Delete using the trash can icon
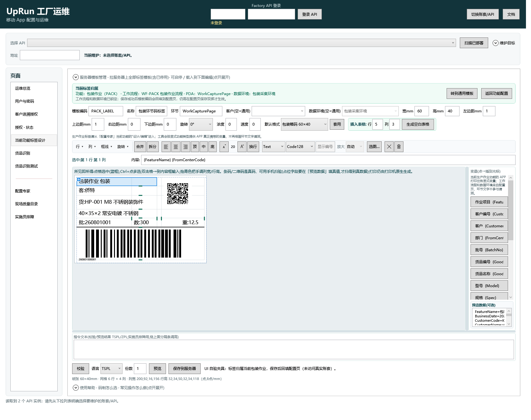Image resolution: width=531 pixels, height=420 pixels. point(399,147)
